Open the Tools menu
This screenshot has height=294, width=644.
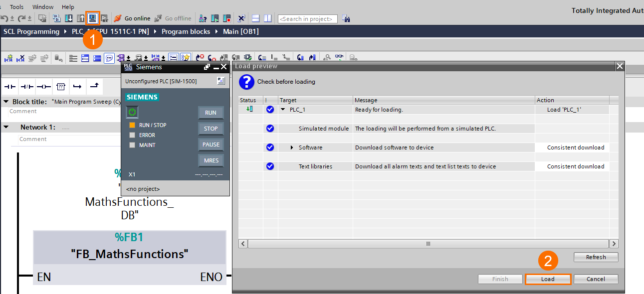pyautogui.click(x=17, y=7)
